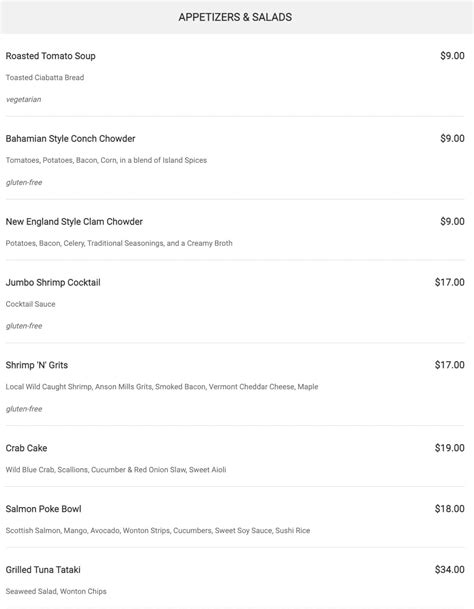
Task: Select New England Style Clam Chowder
Action: pos(74,221)
